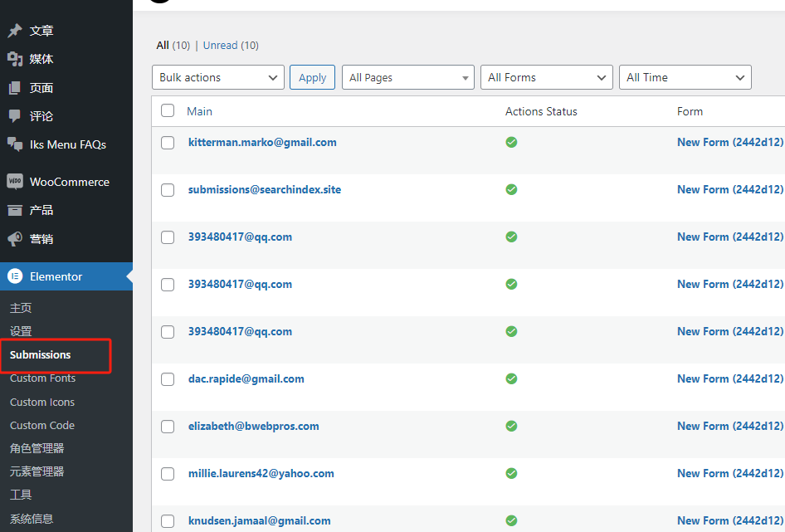Click green status check for dac.rapide@gmail.com
Image resolution: width=785 pixels, height=532 pixels.
point(511,378)
